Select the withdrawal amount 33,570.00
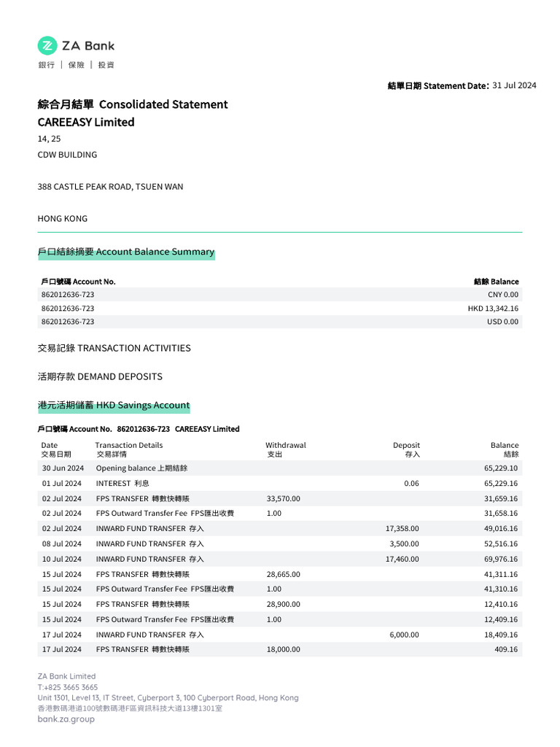The height and width of the screenshot is (747, 560). (284, 499)
